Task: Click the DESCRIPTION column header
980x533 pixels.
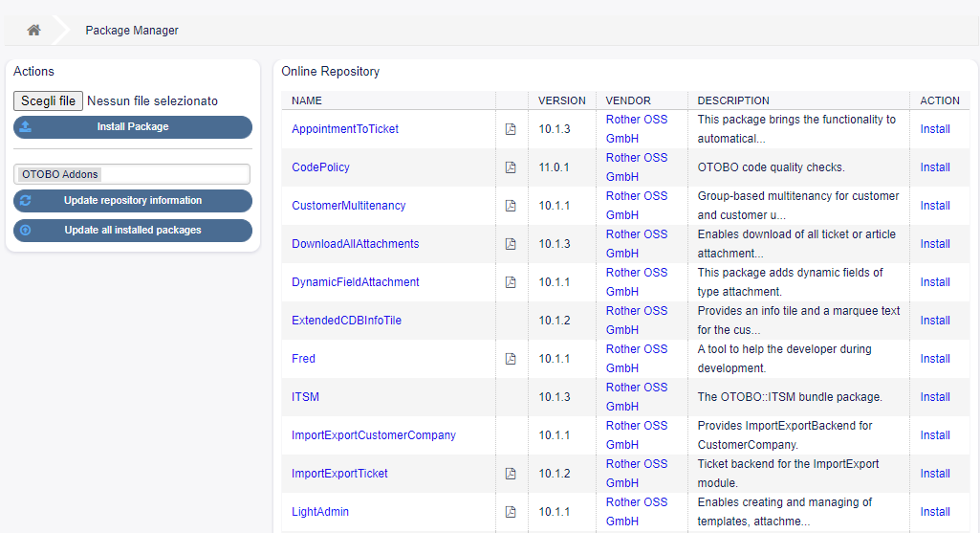Action: coord(733,100)
